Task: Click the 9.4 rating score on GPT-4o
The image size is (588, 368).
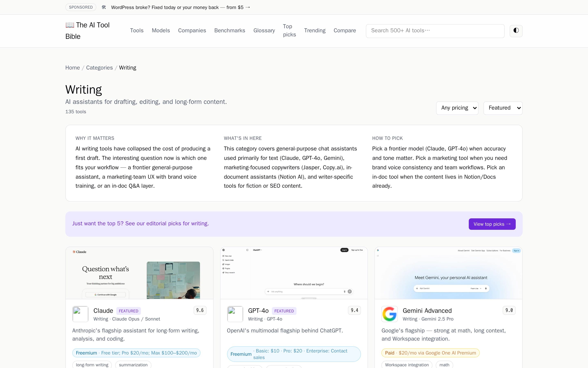Action: pos(354,310)
